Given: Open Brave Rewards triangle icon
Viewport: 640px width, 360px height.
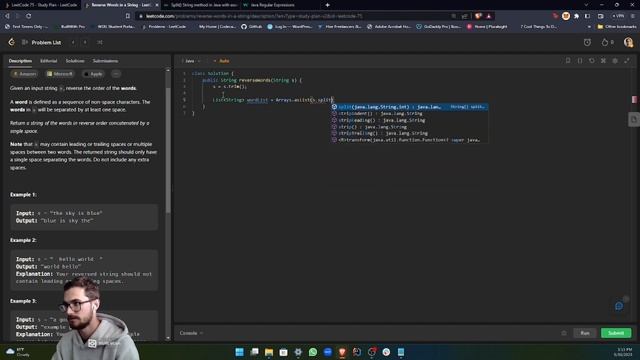Looking at the screenshot, I should click(489, 16).
